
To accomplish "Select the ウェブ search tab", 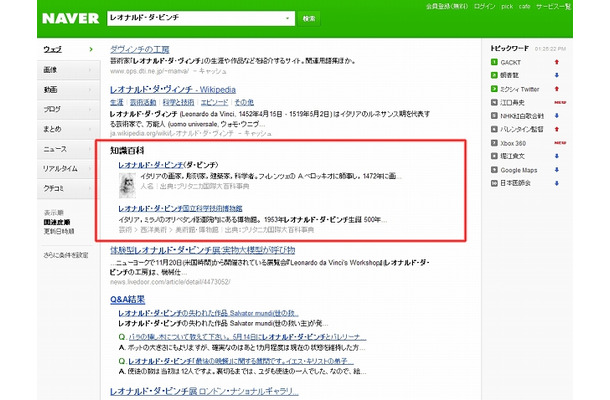I will (68, 49).
